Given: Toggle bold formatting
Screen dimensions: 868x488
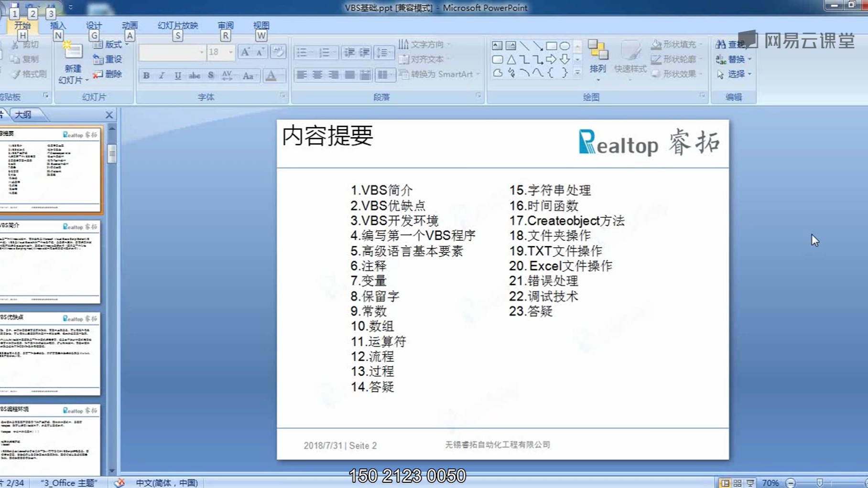Looking at the screenshot, I should click(146, 75).
